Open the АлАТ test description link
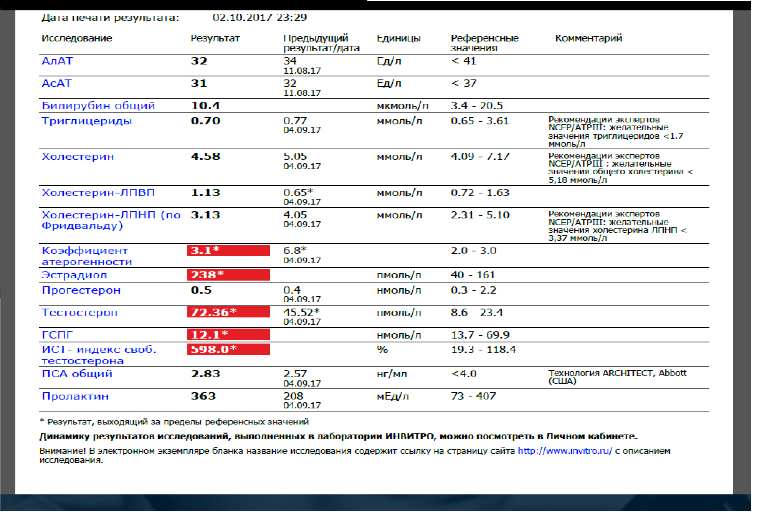This screenshot has height=532, width=757. 57,61
